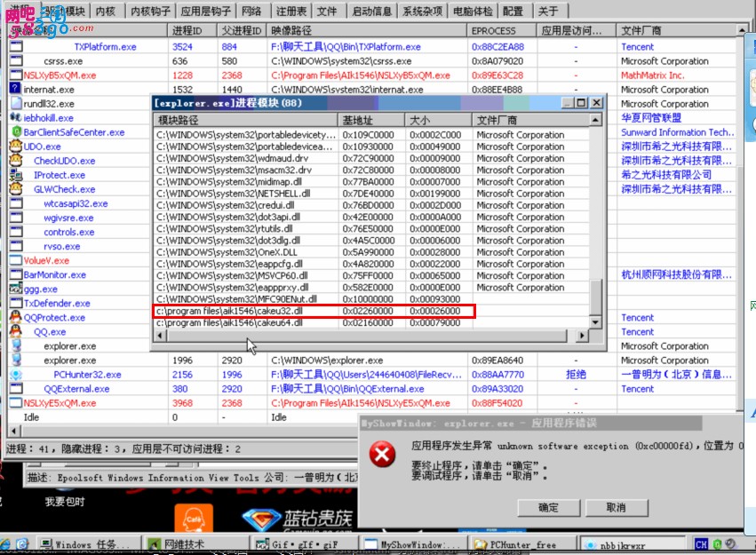Viewport: 756px width, 555px height.
Task: Open the 内核钩子 tab
Action: pos(150,11)
